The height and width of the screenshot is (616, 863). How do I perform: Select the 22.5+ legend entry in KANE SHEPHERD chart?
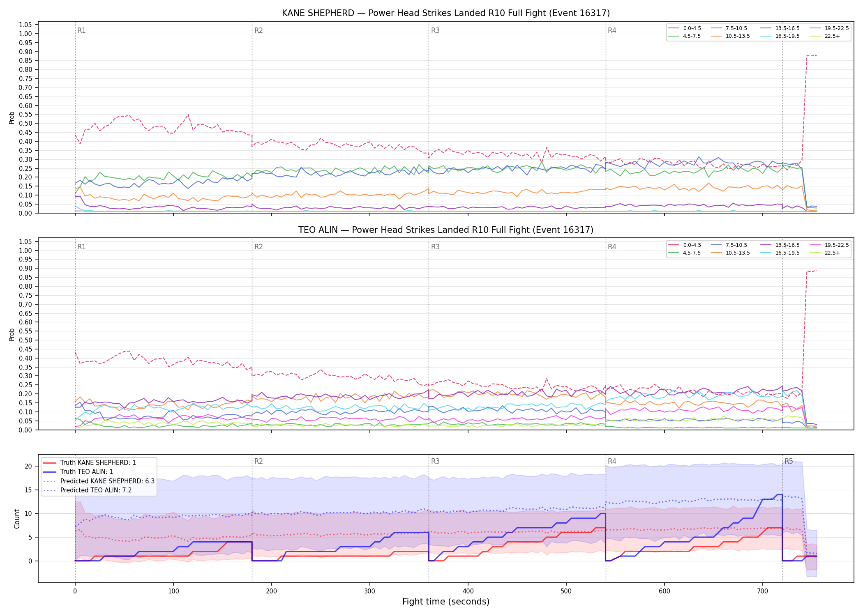coord(825,36)
